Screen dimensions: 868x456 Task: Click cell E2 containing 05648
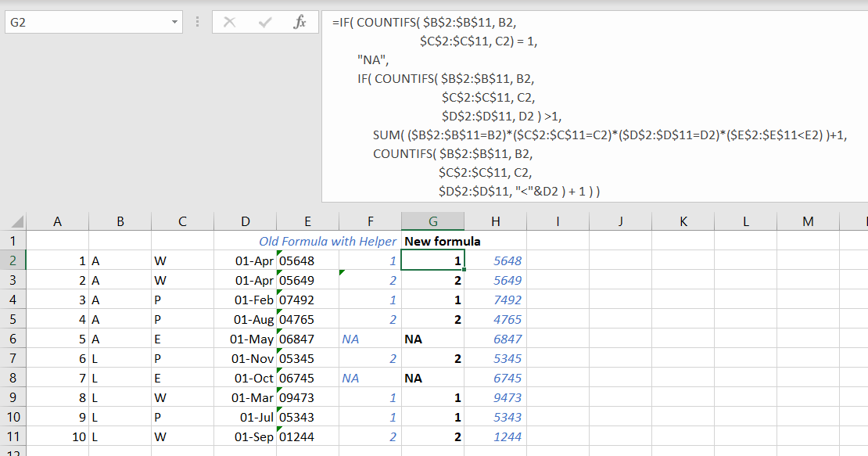click(308, 260)
